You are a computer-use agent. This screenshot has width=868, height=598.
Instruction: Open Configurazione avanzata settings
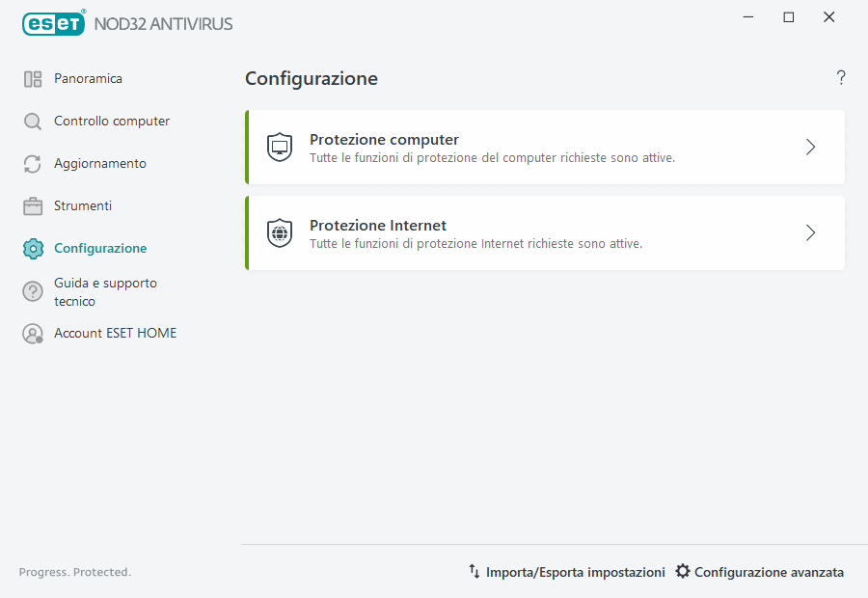point(770,571)
